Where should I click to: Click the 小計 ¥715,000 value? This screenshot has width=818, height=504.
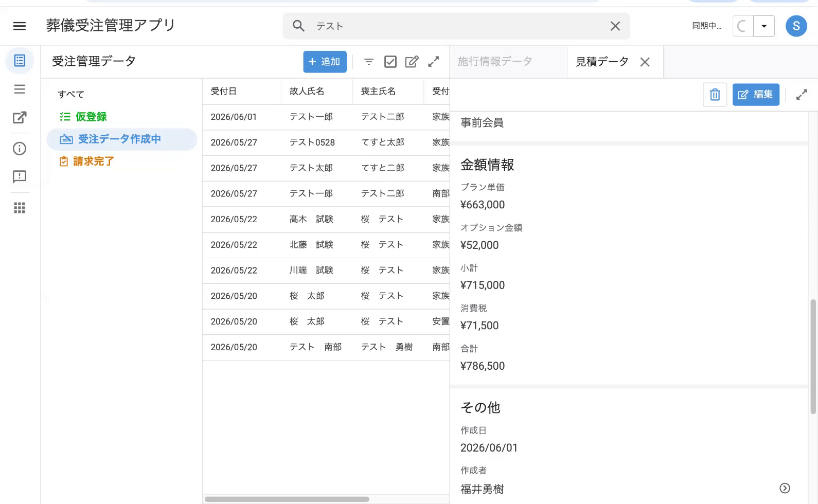point(483,285)
